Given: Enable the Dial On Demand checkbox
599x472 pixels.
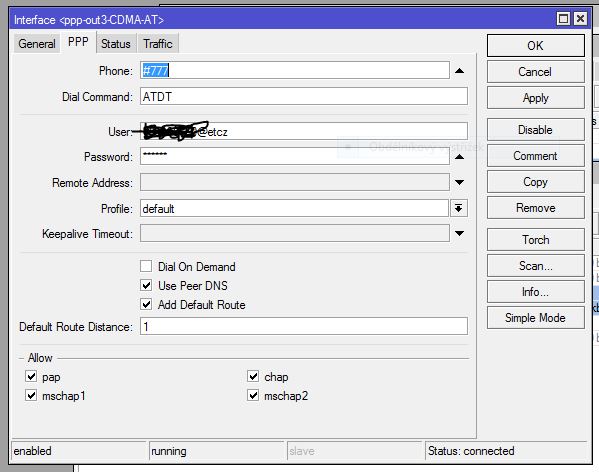Looking at the screenshot, I should [146, 266].
